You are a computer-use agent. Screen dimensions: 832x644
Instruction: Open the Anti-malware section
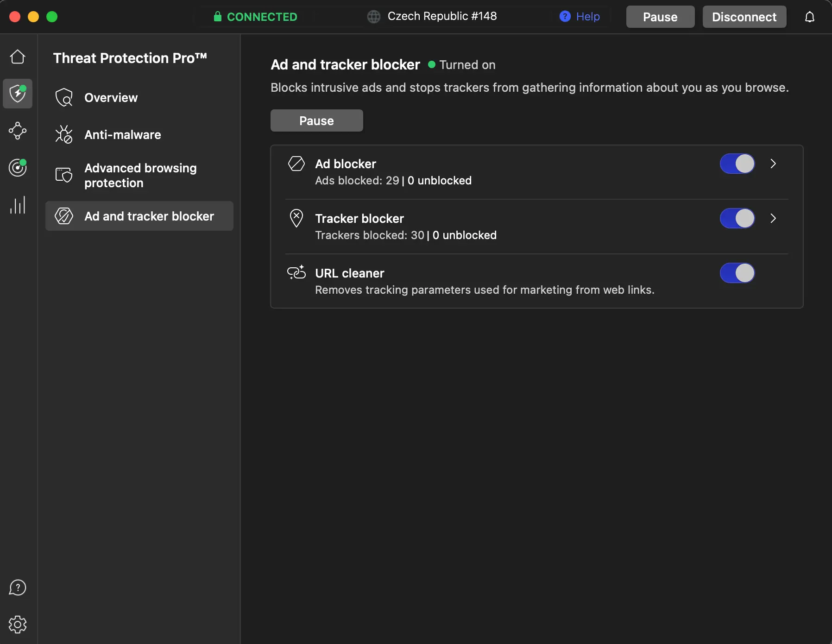coord(122,135)
